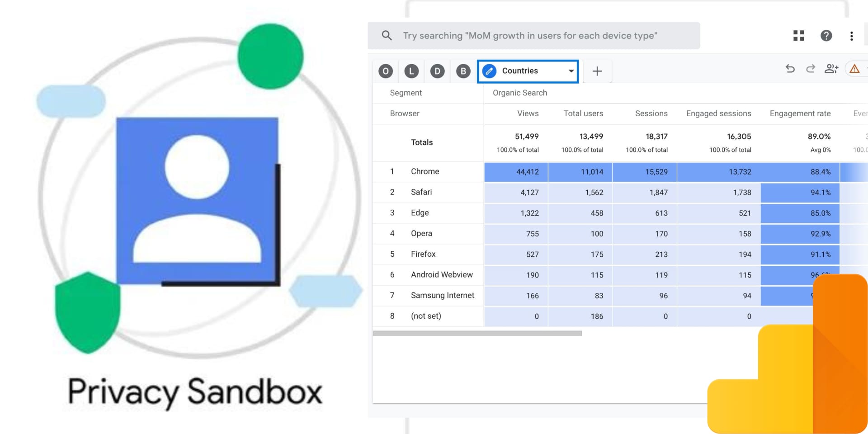The width and height of the screenshot is (868, 434).
Task: Click the undo arrow icon
Action: tap(790, 69)
